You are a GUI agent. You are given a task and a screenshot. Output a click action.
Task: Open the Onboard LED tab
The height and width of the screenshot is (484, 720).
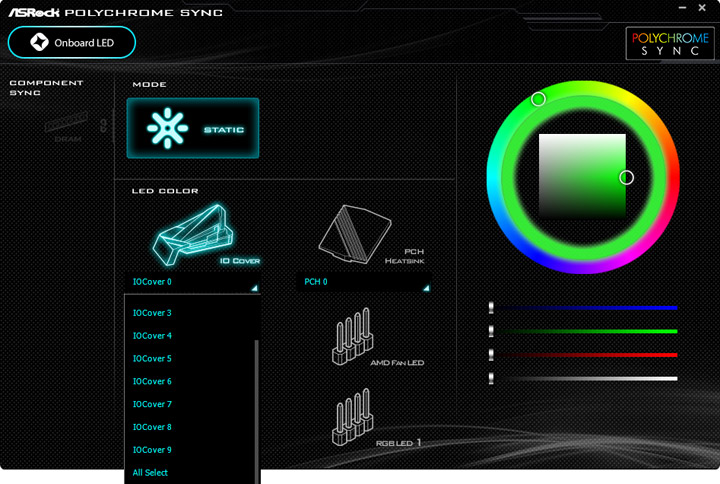72,42
